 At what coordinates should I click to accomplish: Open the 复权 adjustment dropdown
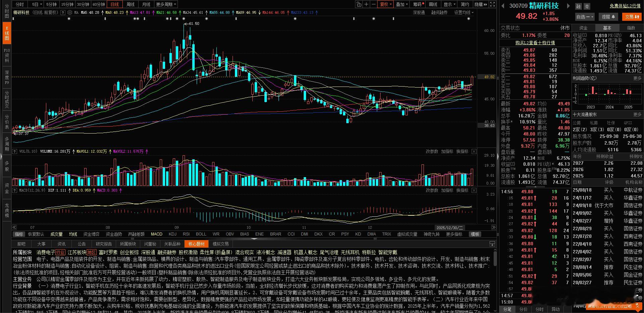pos(386,4)
